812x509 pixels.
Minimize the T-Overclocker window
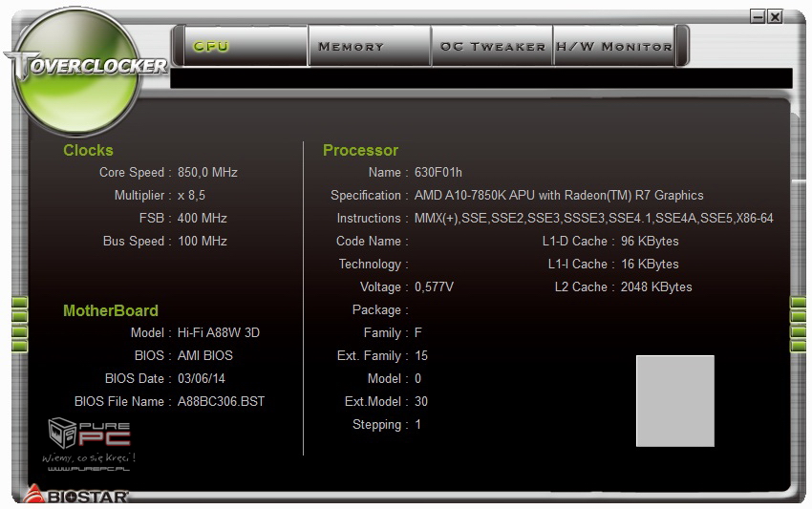pos(758,16)
